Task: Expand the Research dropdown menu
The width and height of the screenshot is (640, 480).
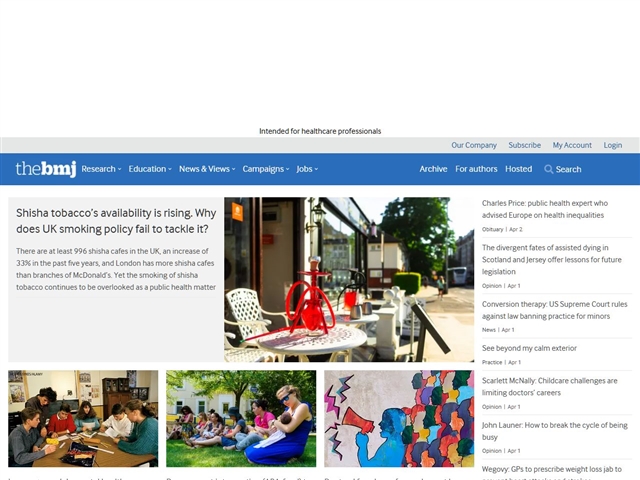Action: pos(101,169)
